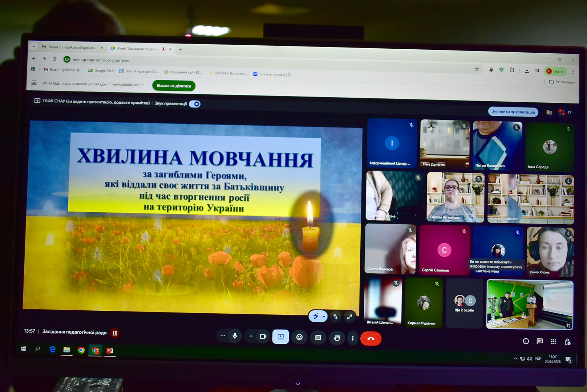Open the activities grid icon
The width and height of the screenshot is (587, 392).
[554, 342]
